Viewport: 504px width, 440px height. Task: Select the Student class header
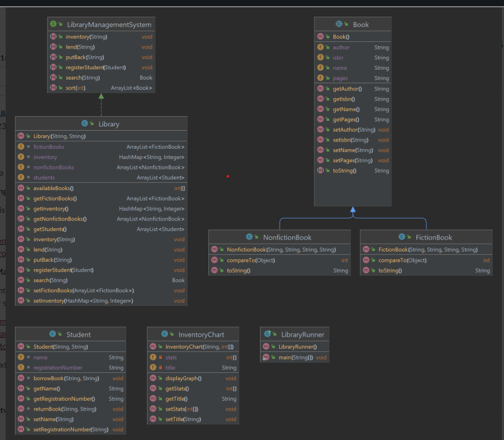point(70,334)
